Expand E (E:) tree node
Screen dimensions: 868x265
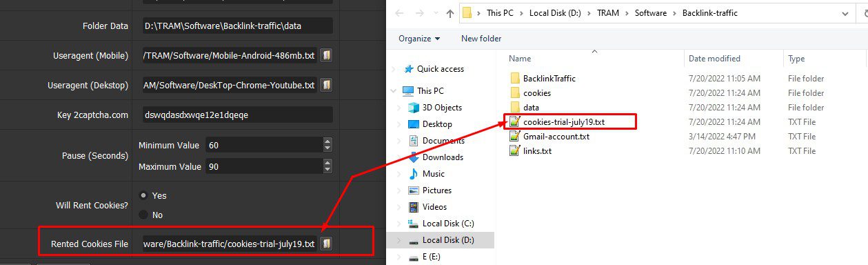[x=399, y=257]
